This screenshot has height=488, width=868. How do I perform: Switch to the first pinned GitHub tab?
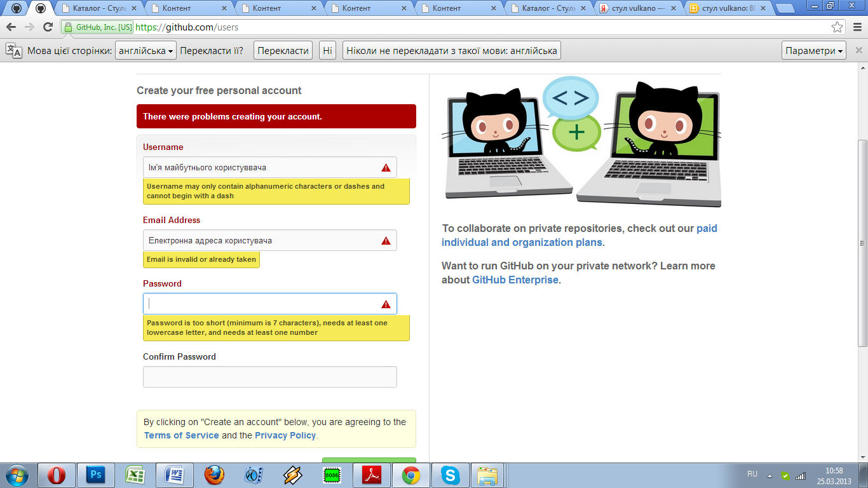[x=17, y=8]
